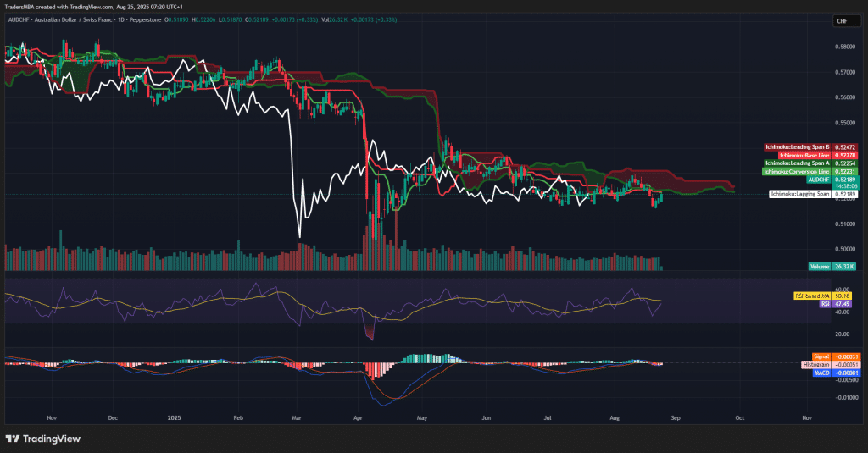
Task: Click the CHF currency button
Action: (x=841, y=21)
